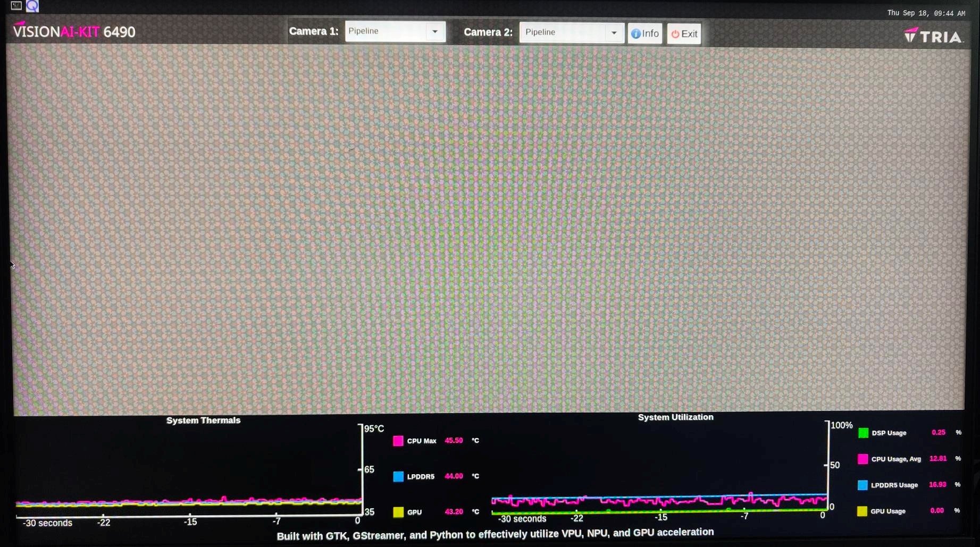Click the System Utilization graph
The height and width of the screenshot is (547, 980).
coord(659,468)
